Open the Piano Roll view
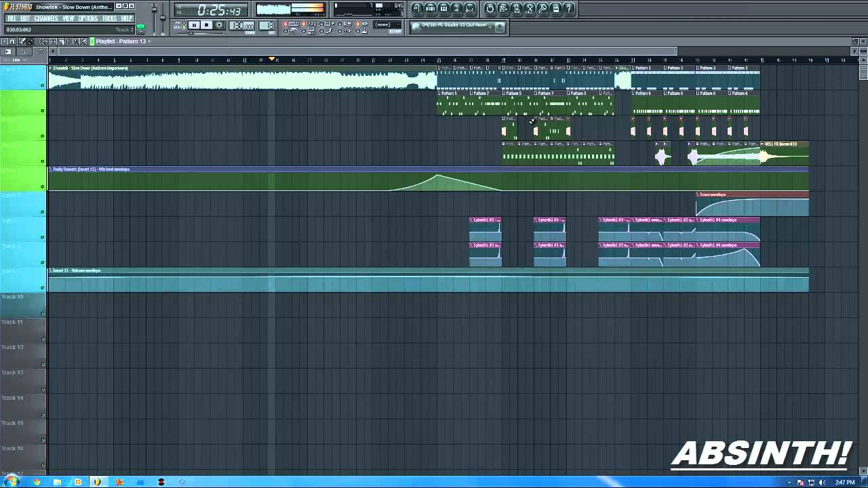868x488 pixels. (x=443, y=9)
